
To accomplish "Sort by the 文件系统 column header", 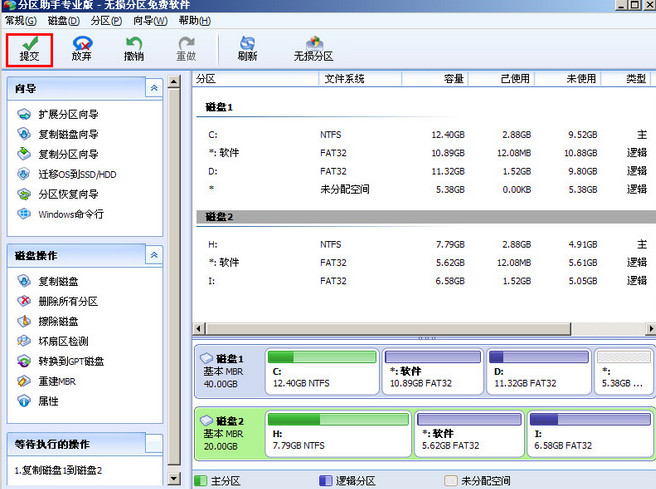I will (x=360, y=79).
